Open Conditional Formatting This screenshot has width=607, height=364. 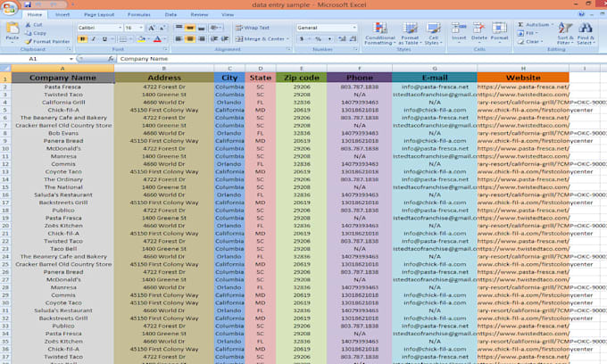pyautogui.click(x=379, y=33)
